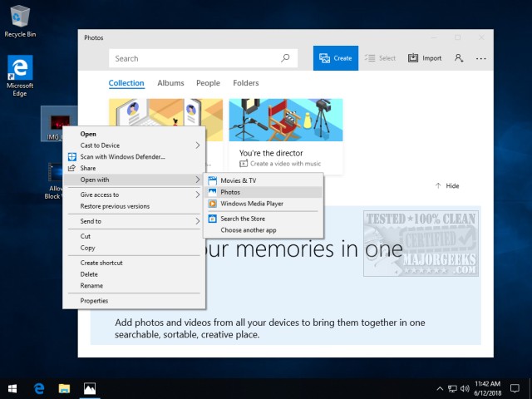Image resolution: width=532 pixels, height=399 pixels.
Task: Click the Import tray icon beside Import label
Action: pyautogui.click(x=413, y=58)
